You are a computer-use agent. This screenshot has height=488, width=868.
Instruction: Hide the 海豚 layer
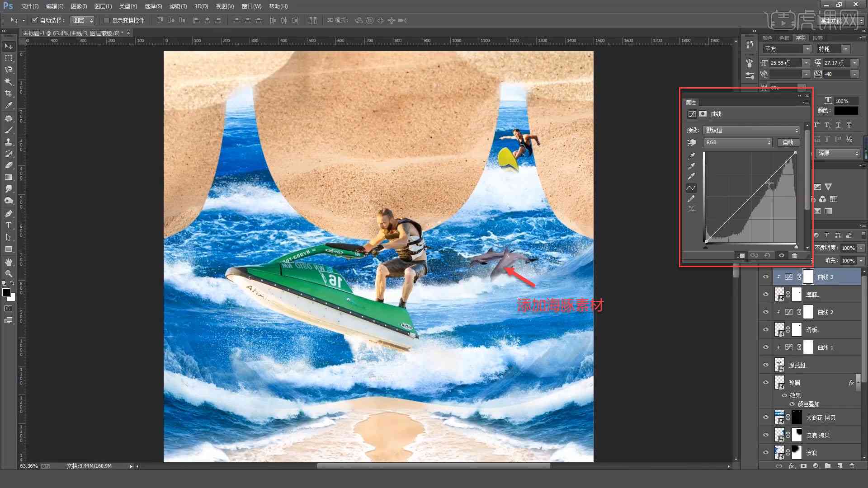(766, 295)
